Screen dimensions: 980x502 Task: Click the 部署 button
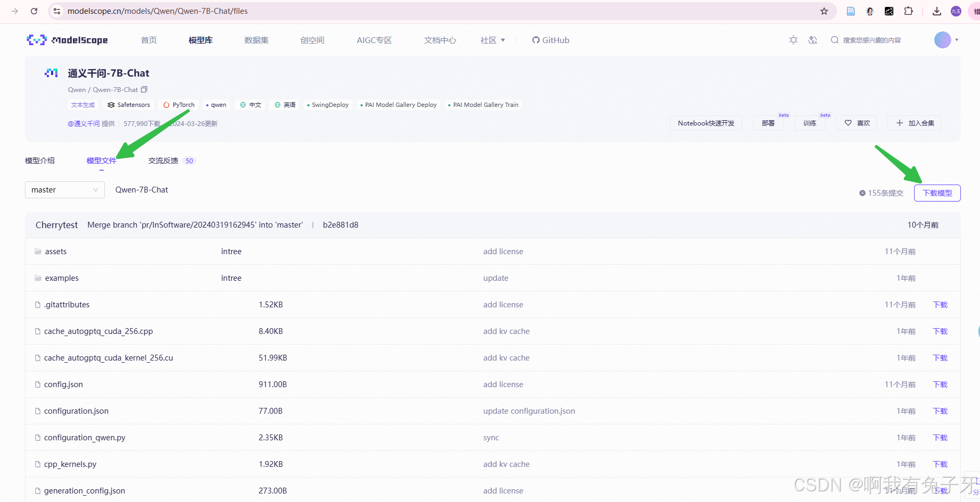(x=768, y=123)
